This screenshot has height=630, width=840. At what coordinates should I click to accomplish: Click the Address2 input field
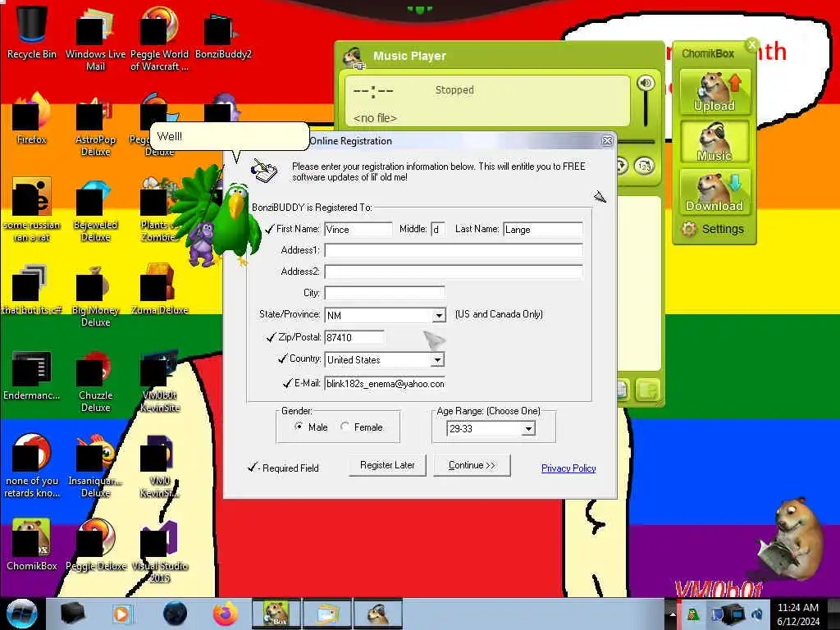tap(453, 272)
